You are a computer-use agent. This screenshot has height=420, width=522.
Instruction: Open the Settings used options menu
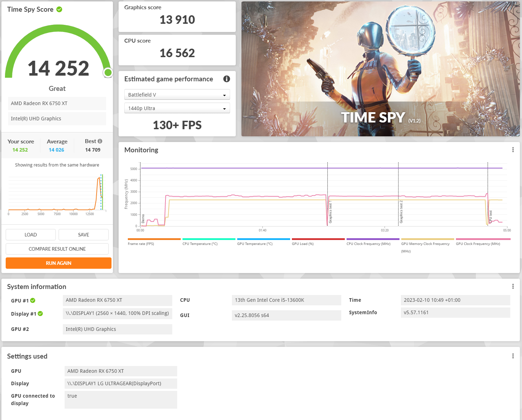513,355
